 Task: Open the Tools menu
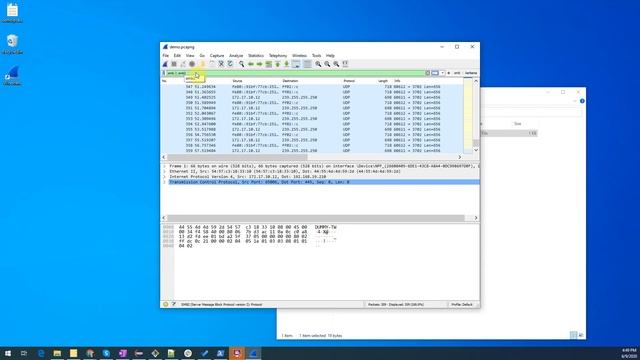(x=316, y=56)
